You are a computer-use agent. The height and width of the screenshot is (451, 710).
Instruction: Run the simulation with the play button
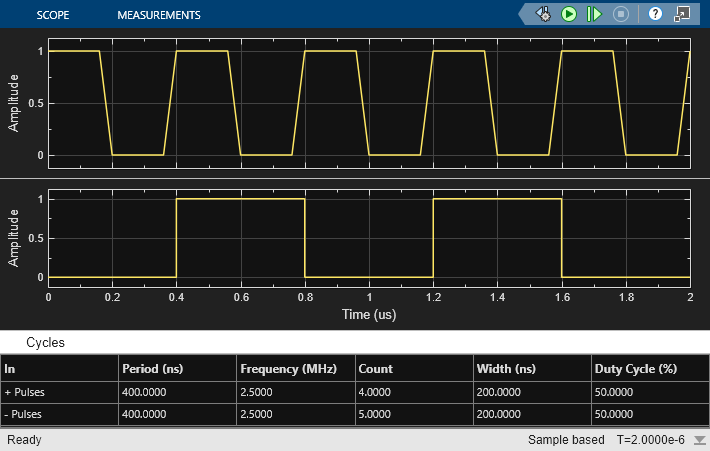[569, 14]
